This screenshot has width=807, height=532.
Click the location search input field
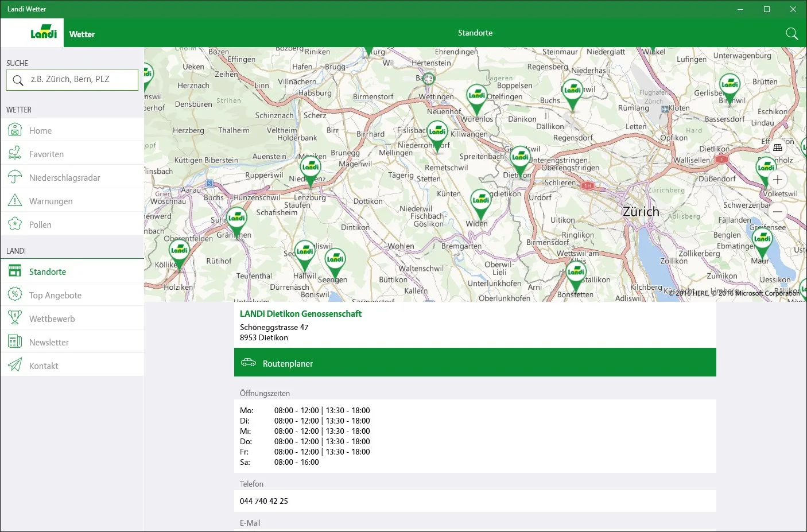pos(72,80)
